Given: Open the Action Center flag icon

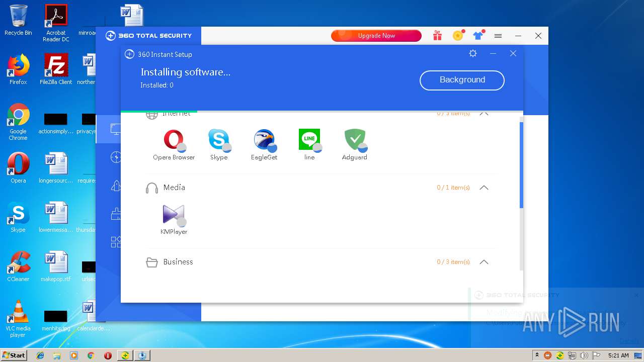Looking at the screenshot, I should (x=596, y=355).
